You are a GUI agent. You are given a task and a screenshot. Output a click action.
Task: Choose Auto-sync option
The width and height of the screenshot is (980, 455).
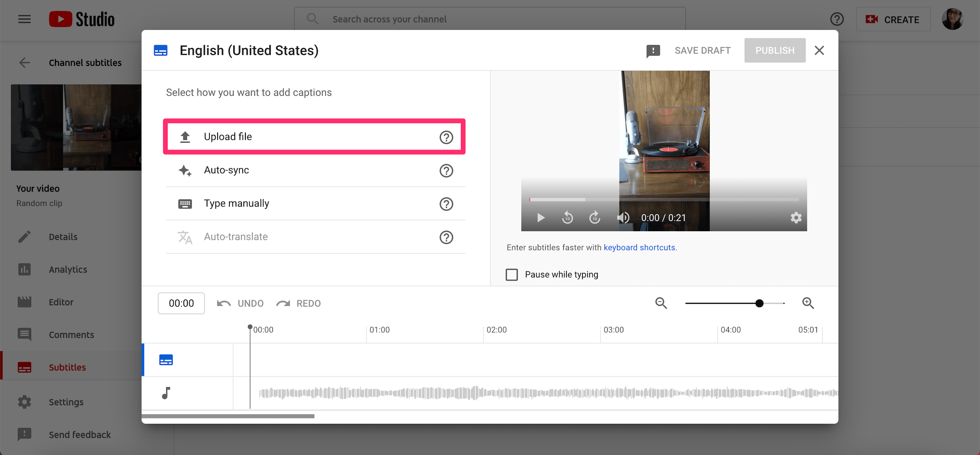coord(316,170)
